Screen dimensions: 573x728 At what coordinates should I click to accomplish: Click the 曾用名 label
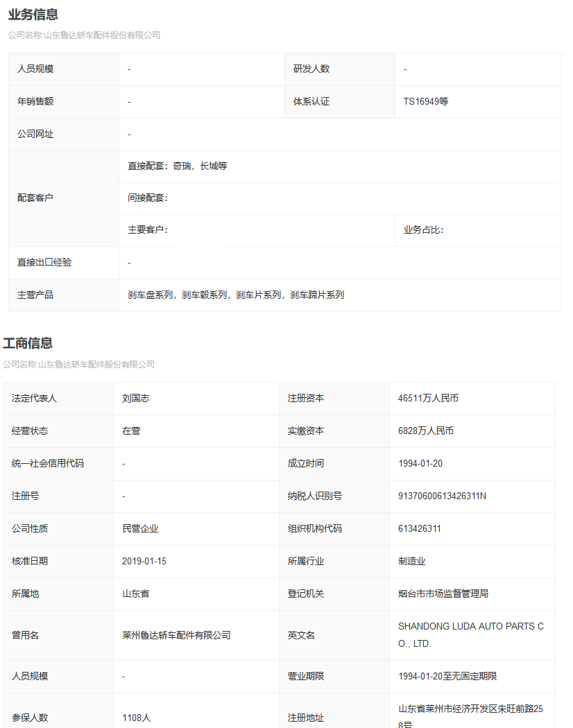tap(25, 635)
